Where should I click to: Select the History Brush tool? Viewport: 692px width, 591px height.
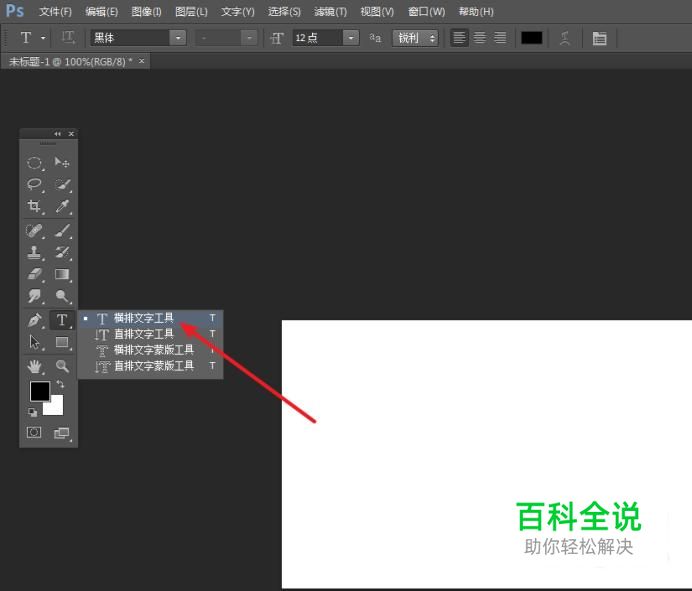[62, 252]
